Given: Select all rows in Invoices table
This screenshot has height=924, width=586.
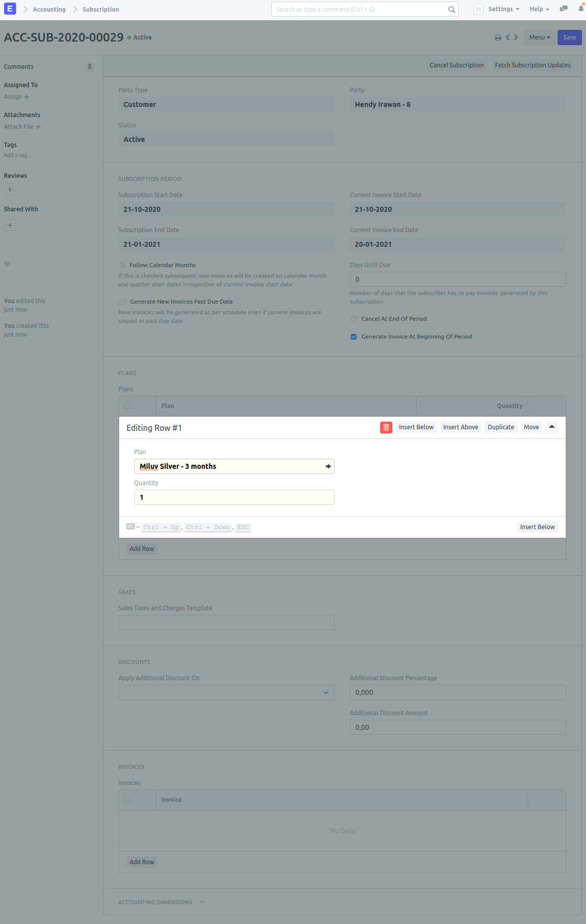Looking at the screenshot, I should (127, 800).
